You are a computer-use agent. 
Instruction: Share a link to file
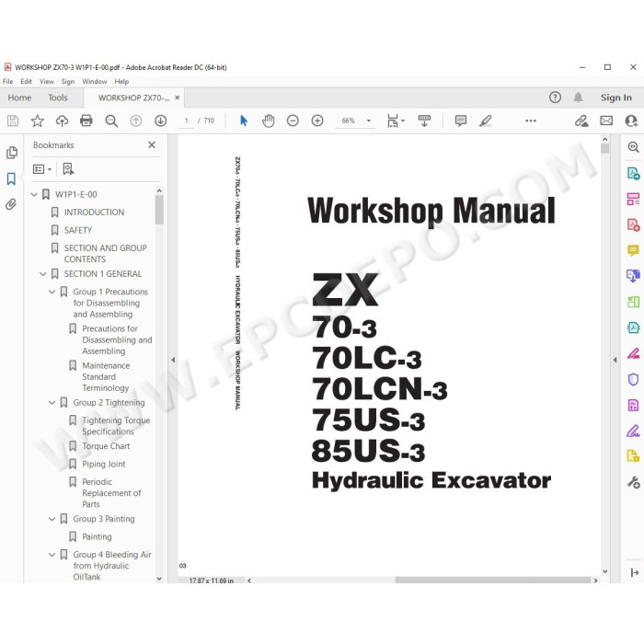(x=581, y=121)
